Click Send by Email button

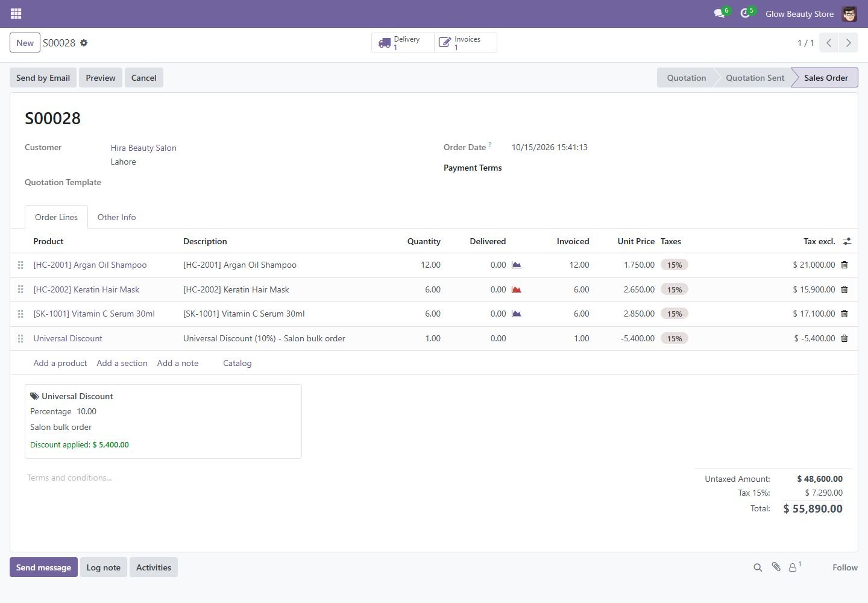(43, 78)
